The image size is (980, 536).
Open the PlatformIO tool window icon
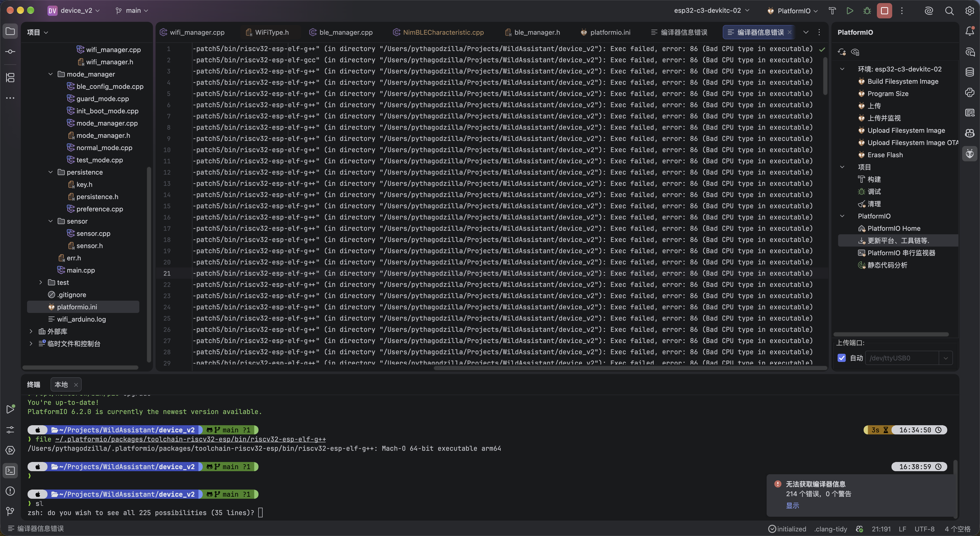point(970,154)
